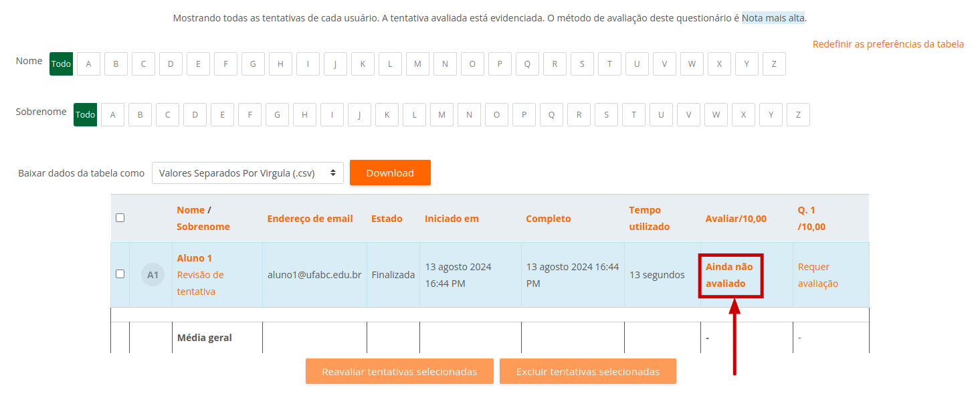
Task: Sort table by 'Estado' column
Action: pos(387,218)
